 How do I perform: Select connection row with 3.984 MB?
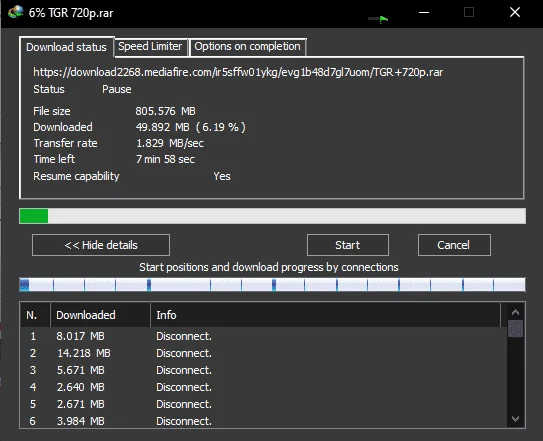coord(263,421)
